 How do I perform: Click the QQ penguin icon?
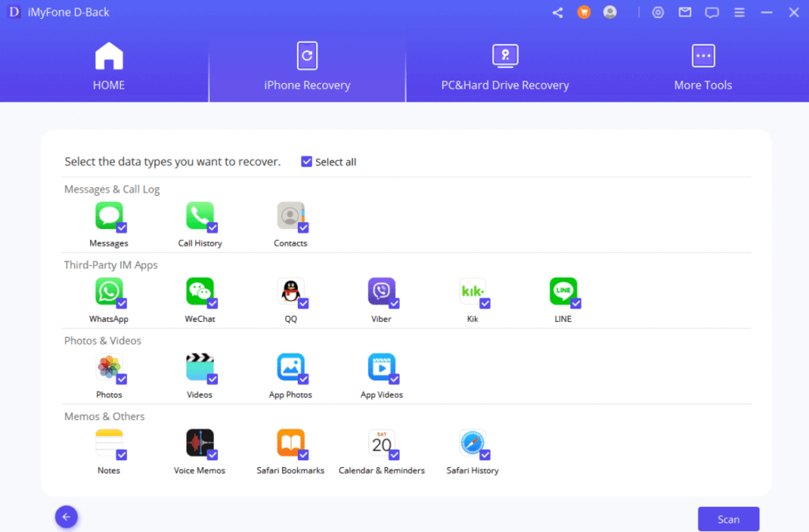coord(291,290)
